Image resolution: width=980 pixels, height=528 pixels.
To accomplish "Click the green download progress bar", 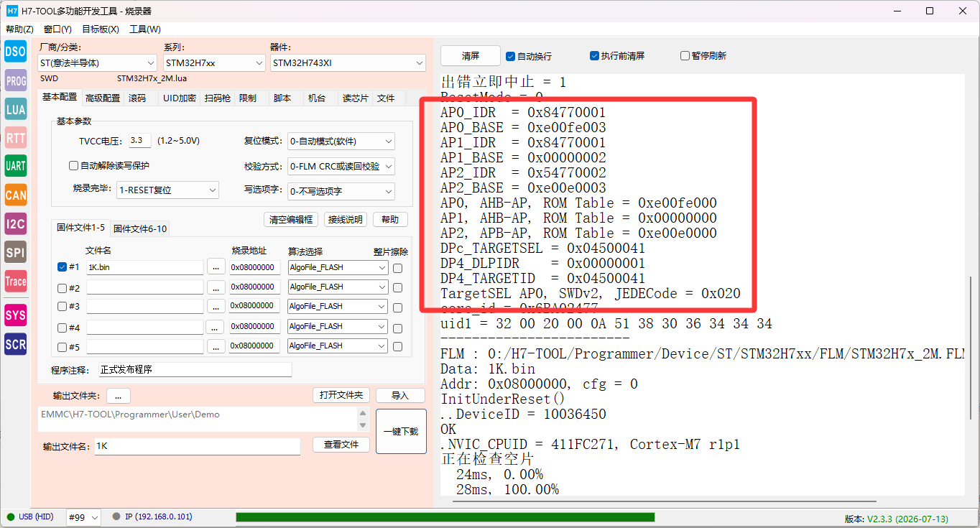I will [445, 517].
